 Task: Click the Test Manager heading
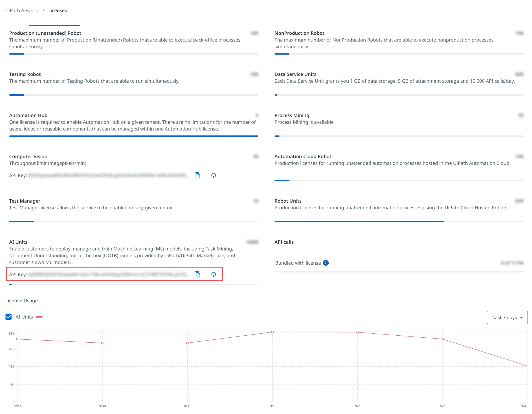pos(25,201)
